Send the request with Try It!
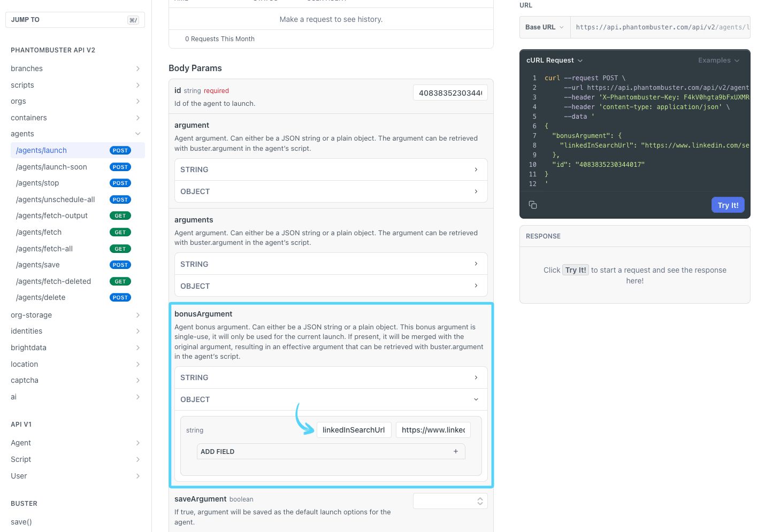 pyautogui.click(x=728, y=205)
